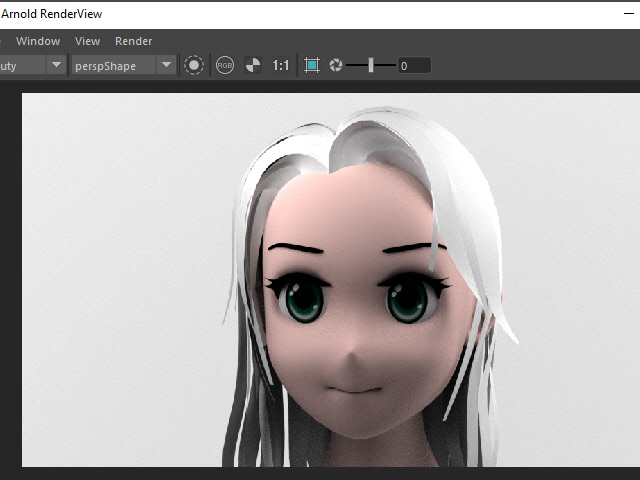Click the dotted circle render refresh icon

194,65
